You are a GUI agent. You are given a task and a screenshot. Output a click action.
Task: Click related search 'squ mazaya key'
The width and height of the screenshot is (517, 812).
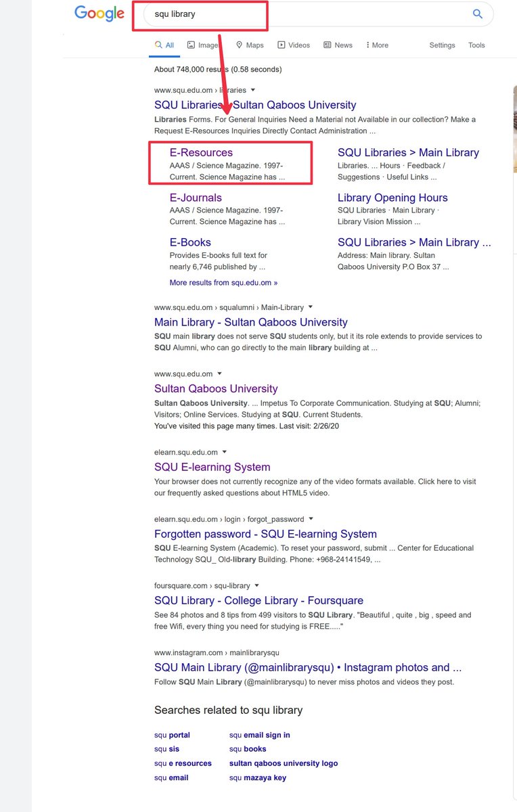tap(258, 777)
